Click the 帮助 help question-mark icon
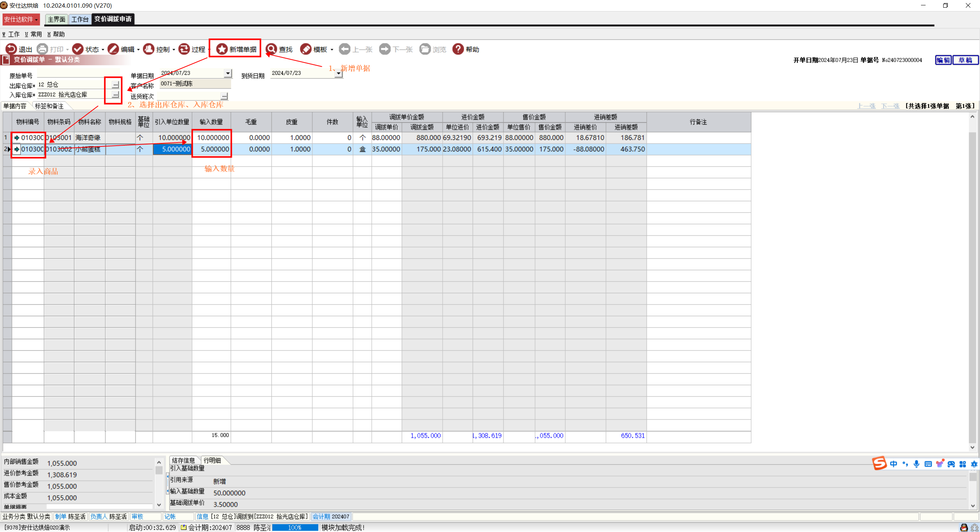 458,49
